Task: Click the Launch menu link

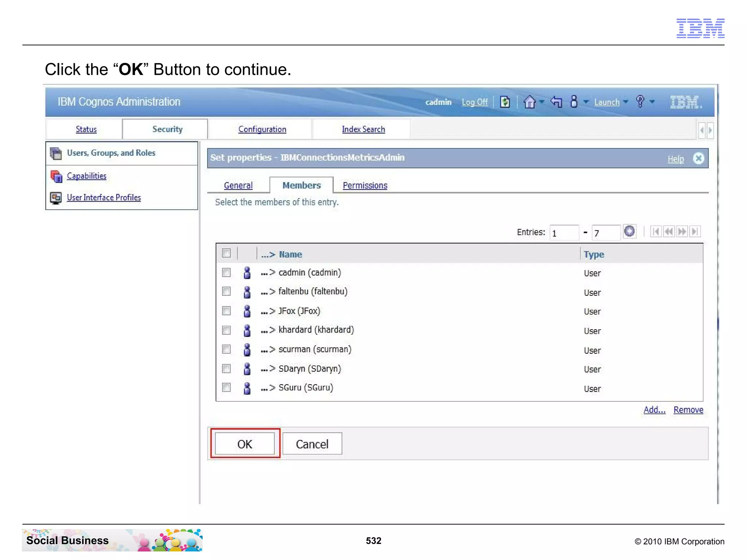Action: click(607, 102)
